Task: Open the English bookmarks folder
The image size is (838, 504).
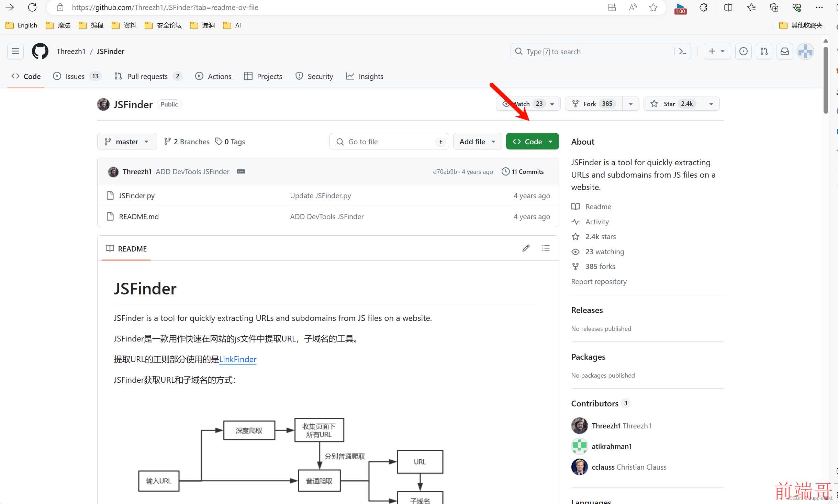Action: (x=21, y=25)
